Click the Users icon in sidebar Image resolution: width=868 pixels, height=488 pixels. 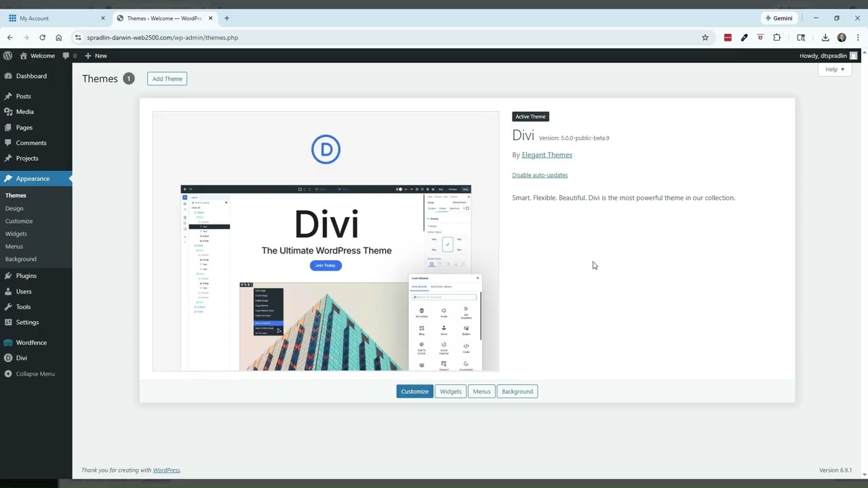coord(8,291)
